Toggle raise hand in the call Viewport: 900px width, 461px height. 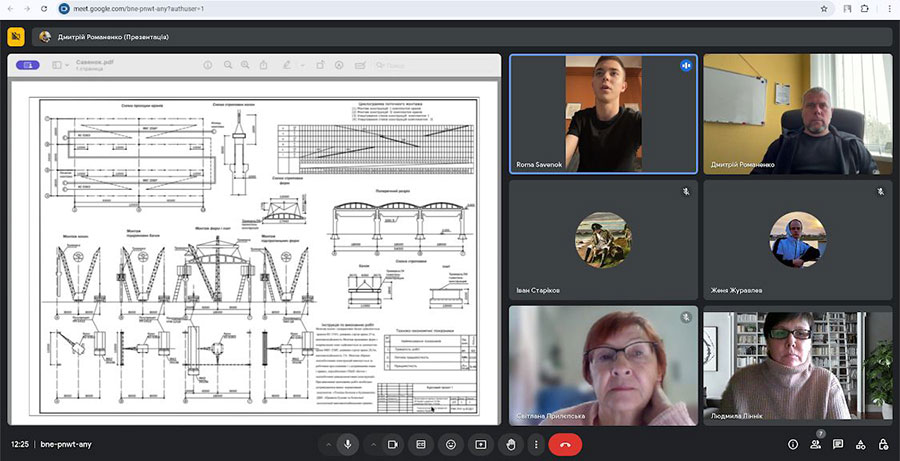509,444
